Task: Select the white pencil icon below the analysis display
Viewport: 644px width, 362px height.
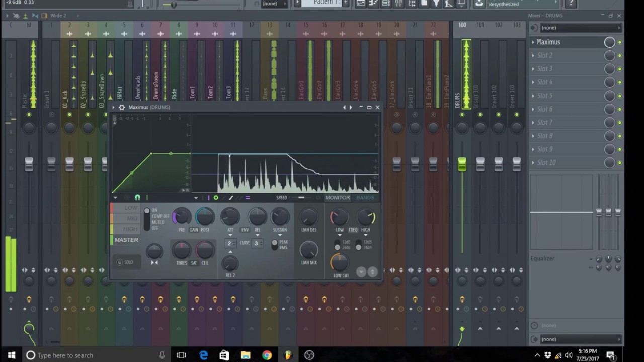Action: coord(231,198)
